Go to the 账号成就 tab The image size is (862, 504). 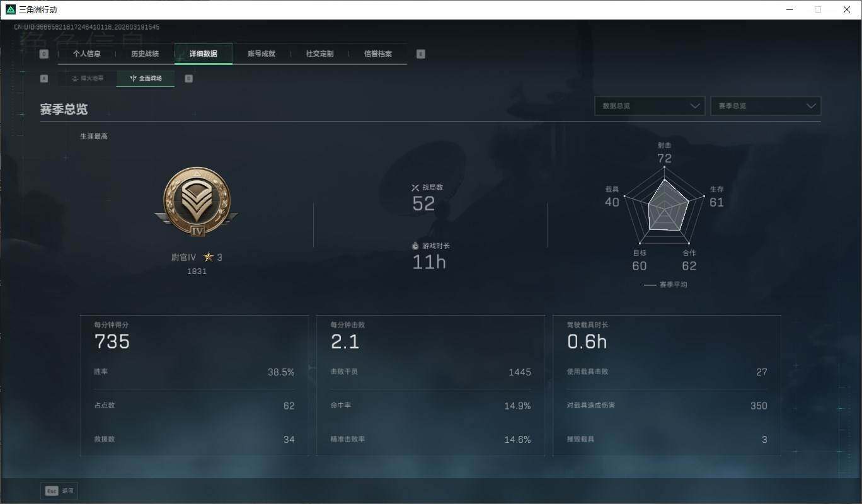261,54
